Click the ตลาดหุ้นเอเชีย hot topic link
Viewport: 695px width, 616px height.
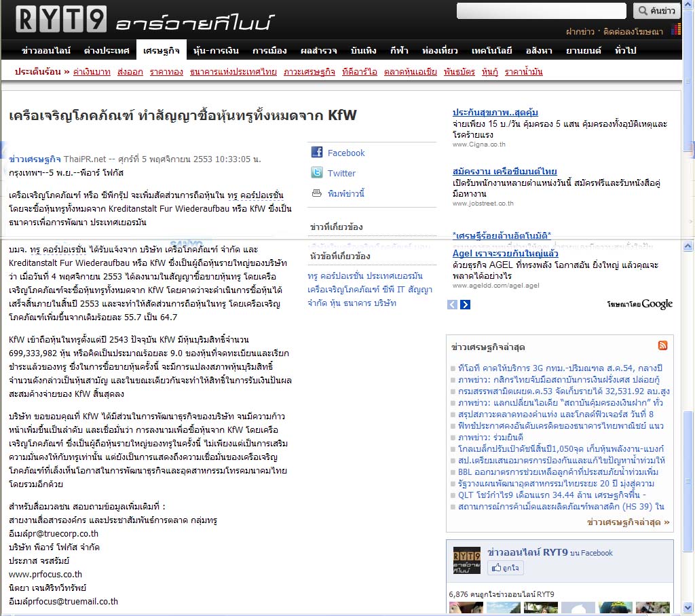[x=411, y=71]
